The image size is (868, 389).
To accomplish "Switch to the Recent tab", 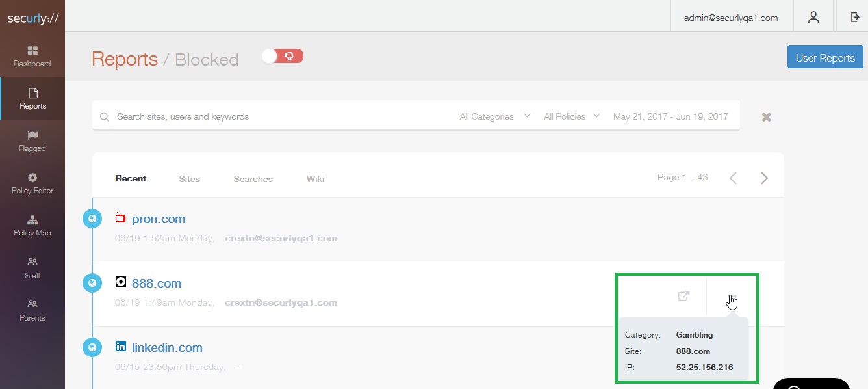I will click(x=131, y=178).
